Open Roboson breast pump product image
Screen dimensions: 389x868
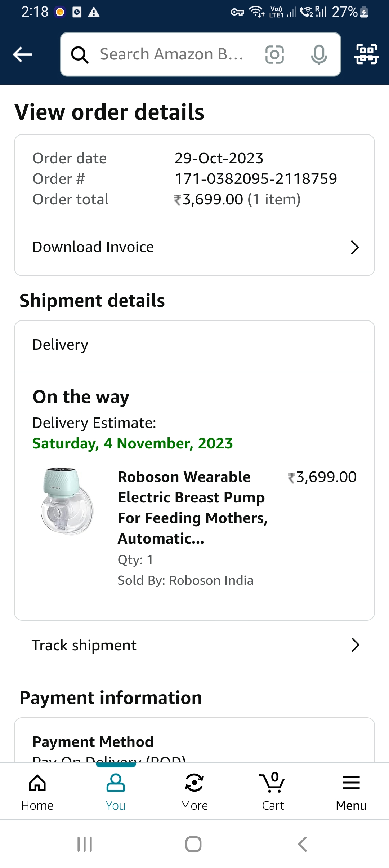pos(67,501)
